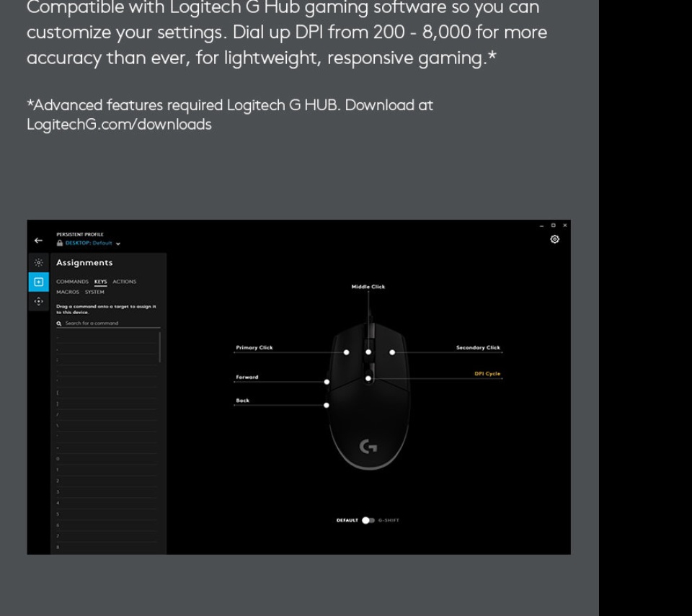
Task: Select the Assignments plus sidebar icon
Action: pos(38,282)
